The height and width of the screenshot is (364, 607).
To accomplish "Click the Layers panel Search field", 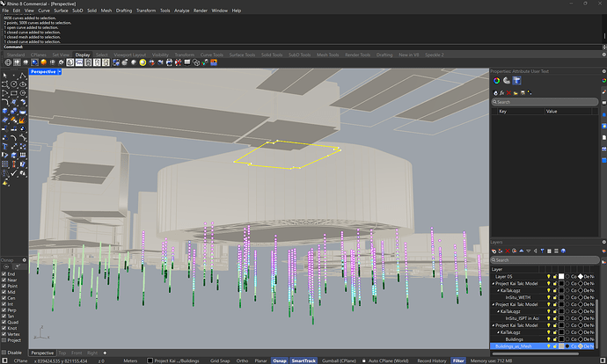I will point(545,260).
